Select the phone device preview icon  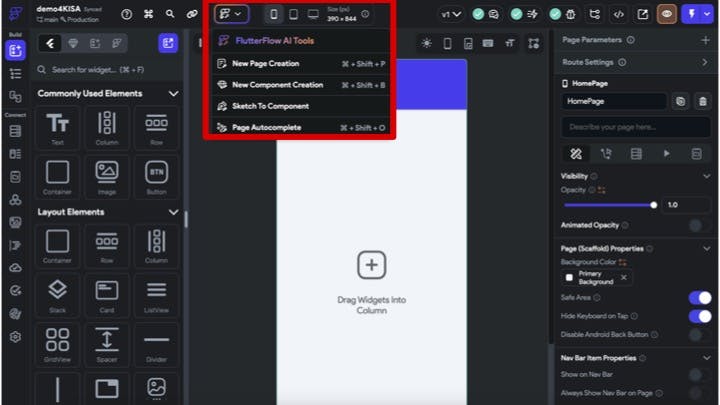click(x=274, y=15)
